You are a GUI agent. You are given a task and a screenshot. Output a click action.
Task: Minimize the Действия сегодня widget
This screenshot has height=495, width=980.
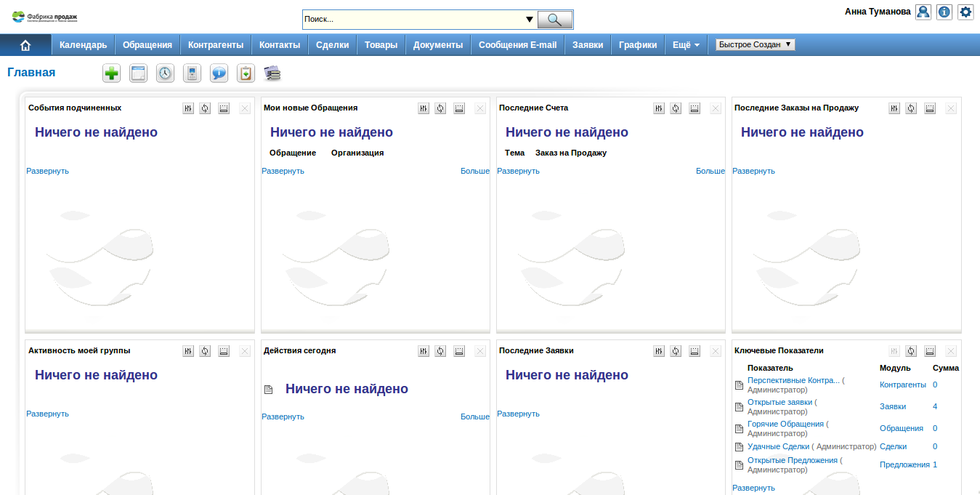tap(459, 351)
